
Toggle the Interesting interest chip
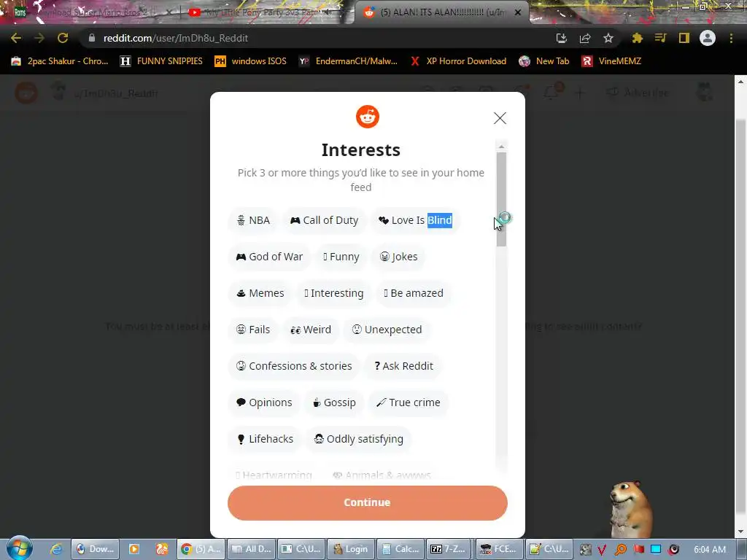[334, 293]
